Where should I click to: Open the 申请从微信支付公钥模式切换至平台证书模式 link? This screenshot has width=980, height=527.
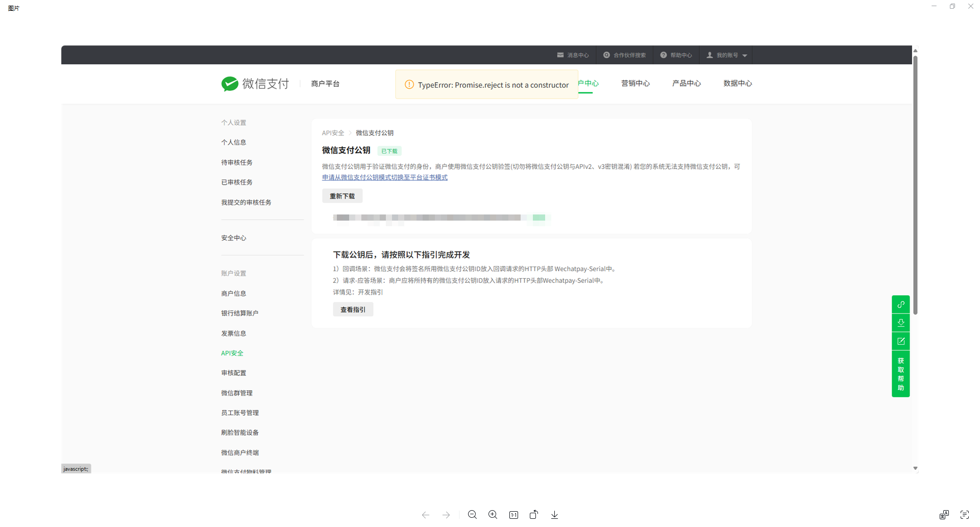point(385,177)
